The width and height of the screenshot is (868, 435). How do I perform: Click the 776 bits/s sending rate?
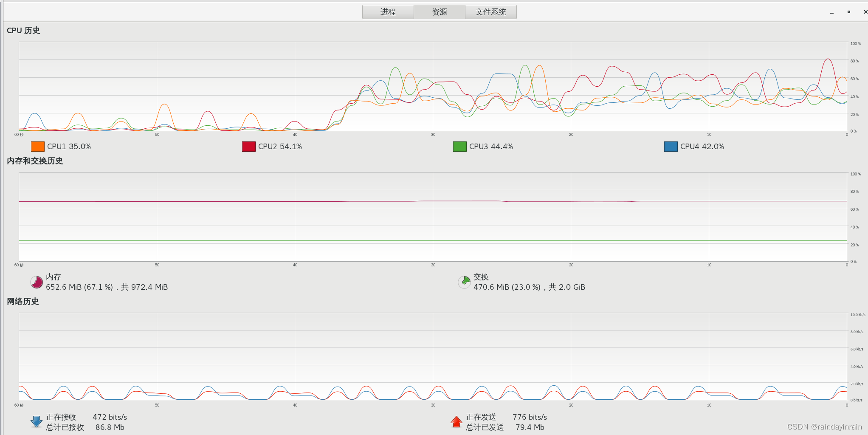pyautogui.click(x=530, y=417)
